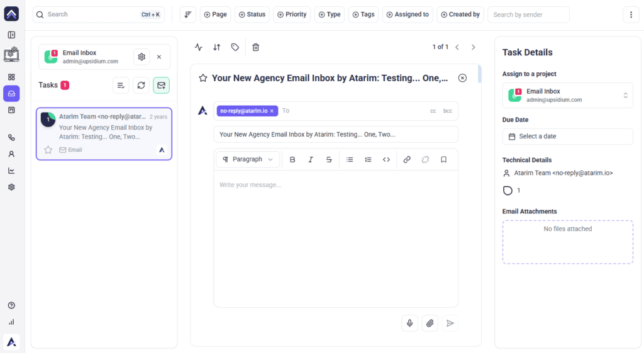
Task: Toggle italic formatting
Action: (311, 159)
